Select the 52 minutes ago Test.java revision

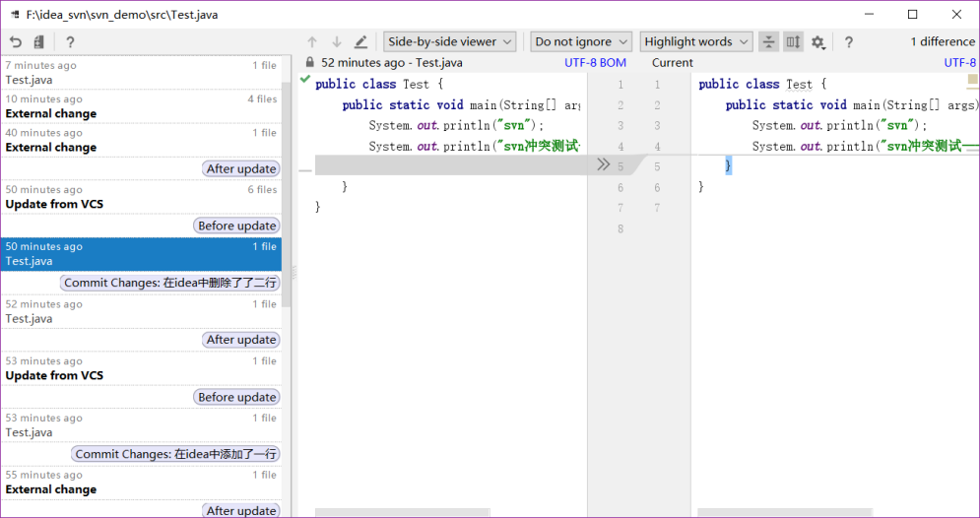click(141, 311)
